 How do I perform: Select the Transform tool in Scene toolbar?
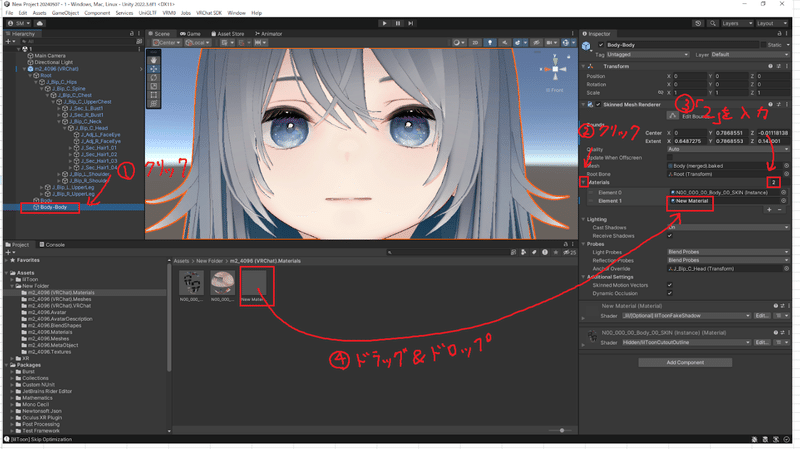point(154,104)
